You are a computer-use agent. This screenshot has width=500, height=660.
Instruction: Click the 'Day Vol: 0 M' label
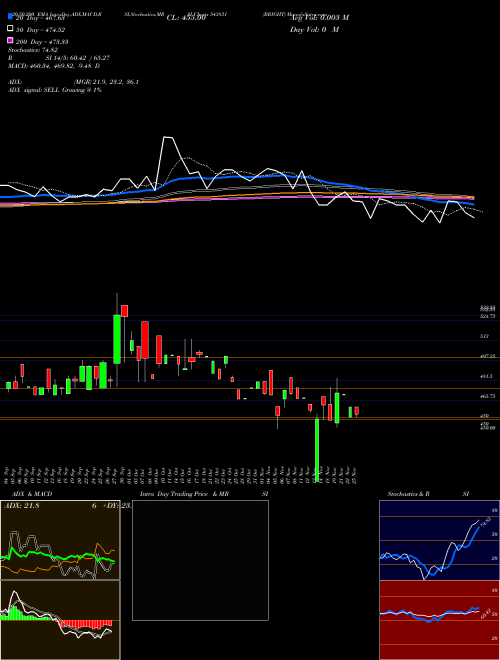[314, 29]
